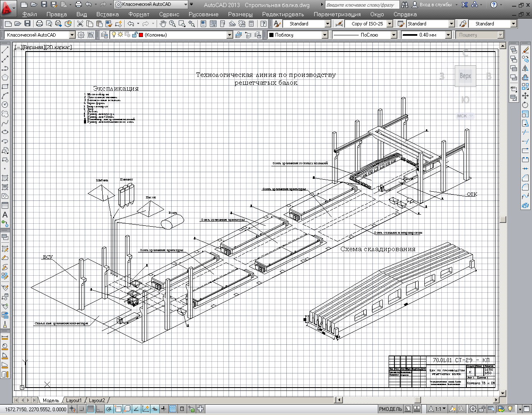Click the red layer color swatch
532x415 pixels.
coord(141,35)
